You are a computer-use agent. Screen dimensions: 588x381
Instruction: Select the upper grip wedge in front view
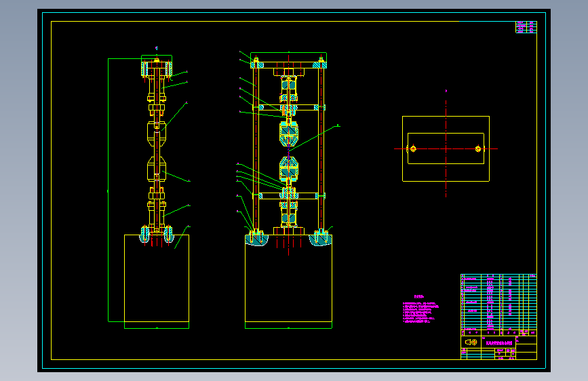tap(289, 134)
